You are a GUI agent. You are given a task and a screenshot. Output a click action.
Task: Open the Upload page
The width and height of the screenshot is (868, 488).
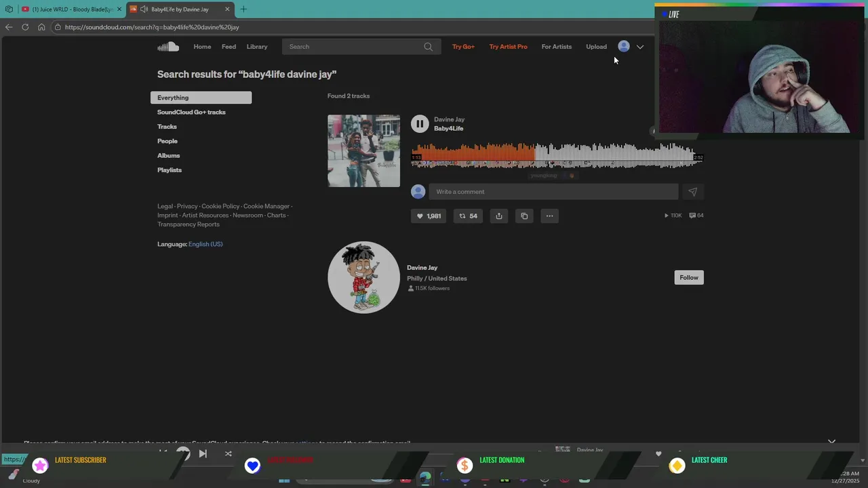pyautogui.click(x=596, y=47)
